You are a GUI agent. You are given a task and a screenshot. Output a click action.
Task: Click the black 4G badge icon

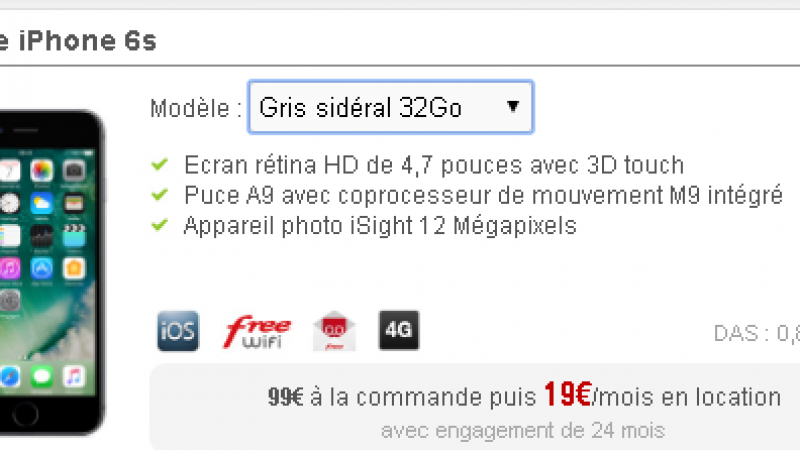pyautogui.click(x=399, y=330)
